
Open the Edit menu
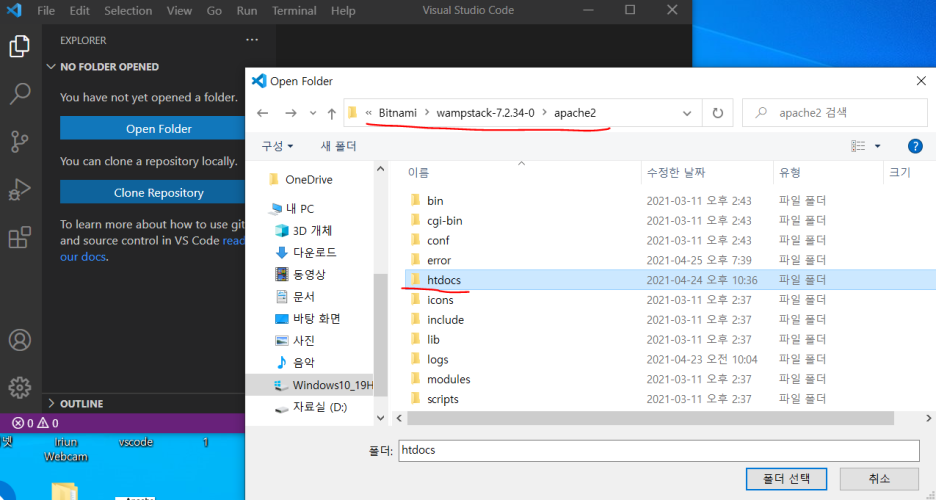pos(79,11)
